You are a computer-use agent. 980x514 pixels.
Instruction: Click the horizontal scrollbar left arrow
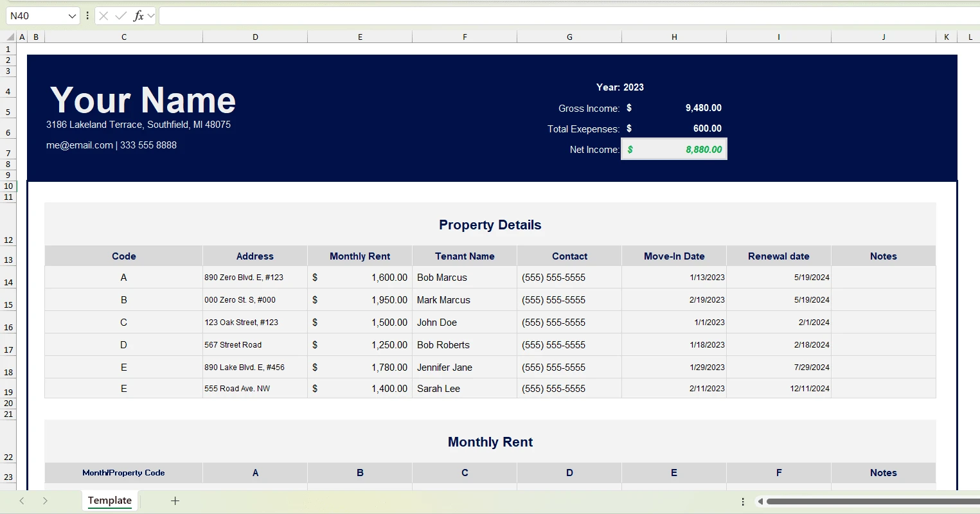760,501
